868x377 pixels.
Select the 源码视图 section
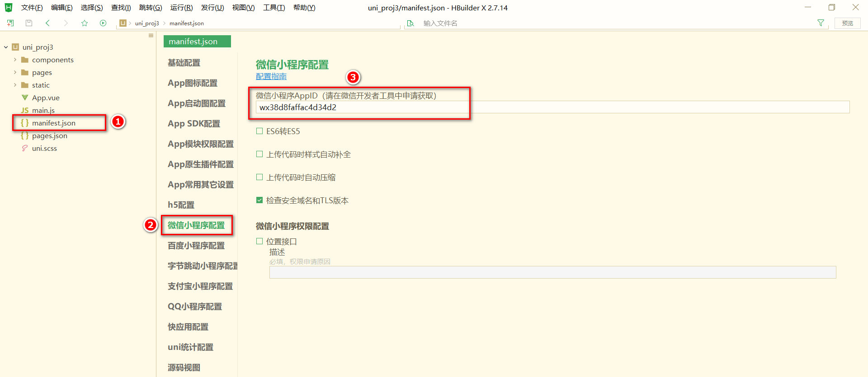coord(184,368)
